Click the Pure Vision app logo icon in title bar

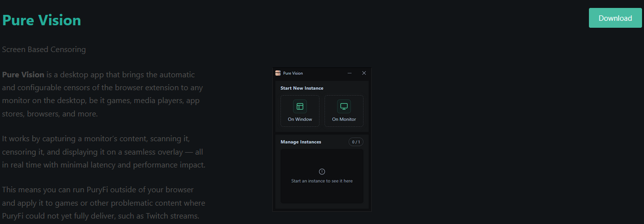coord(278,73)
